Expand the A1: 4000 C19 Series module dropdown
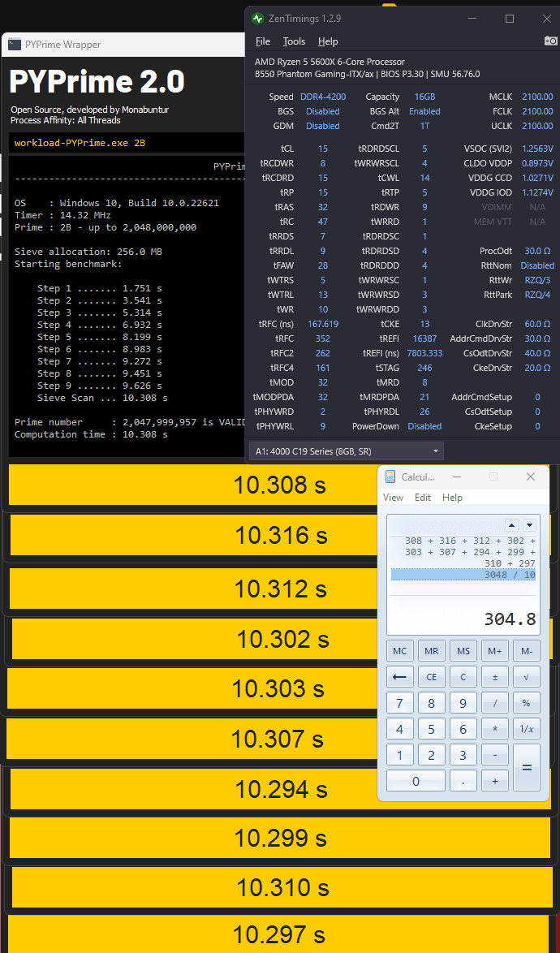Image resolution: width=560 pixels, height=953 pixels. point(347,451)
